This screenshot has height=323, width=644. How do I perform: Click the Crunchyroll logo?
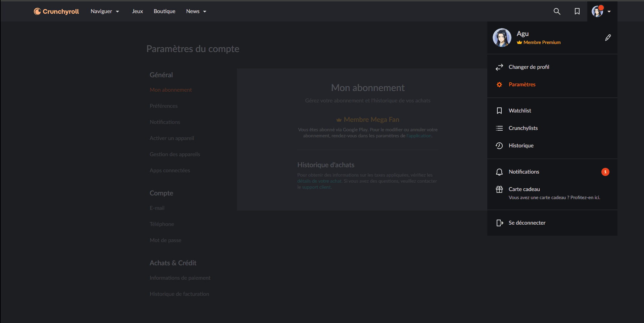(56, 11)
